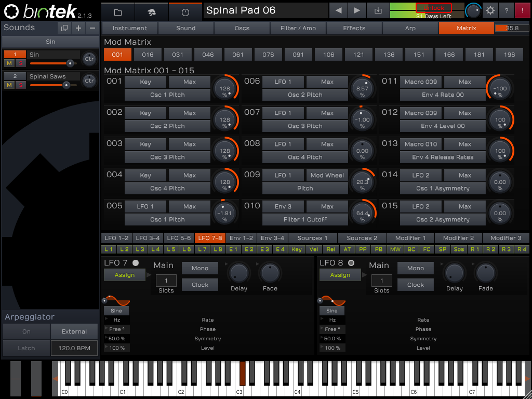Image resolution: width=532 pixels, height=399 pixels.
Task: Select the Env 1-2 modulator tab
Action: point(242,238)
